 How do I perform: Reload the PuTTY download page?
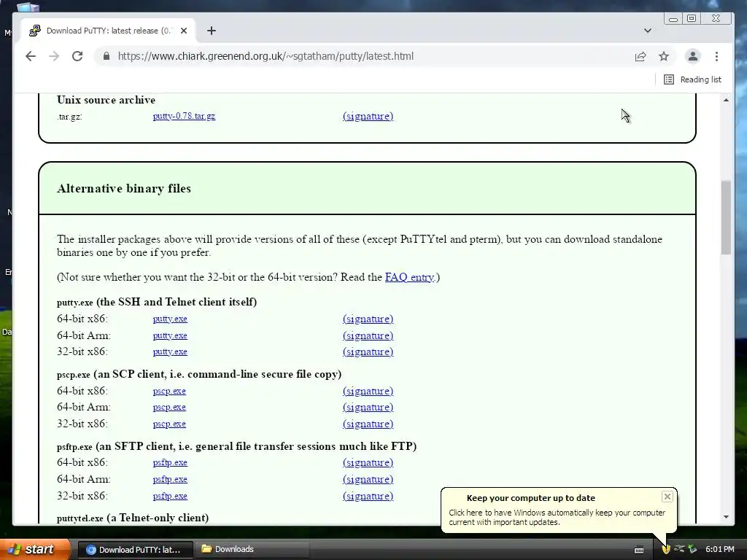click(x=77, y=56)
